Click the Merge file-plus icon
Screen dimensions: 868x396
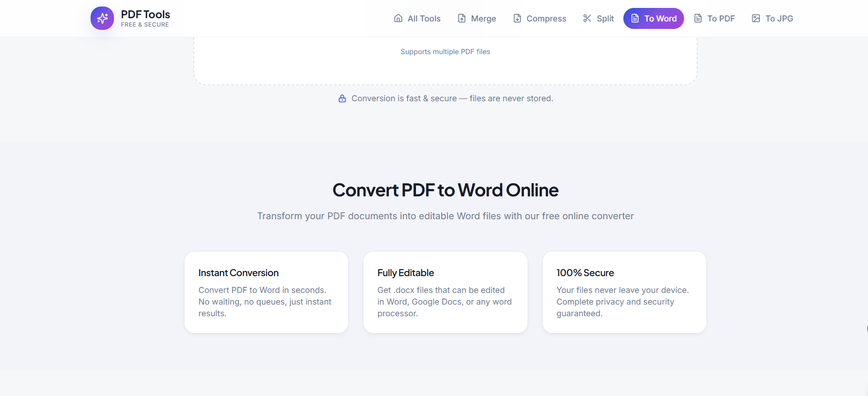[462, 18]
